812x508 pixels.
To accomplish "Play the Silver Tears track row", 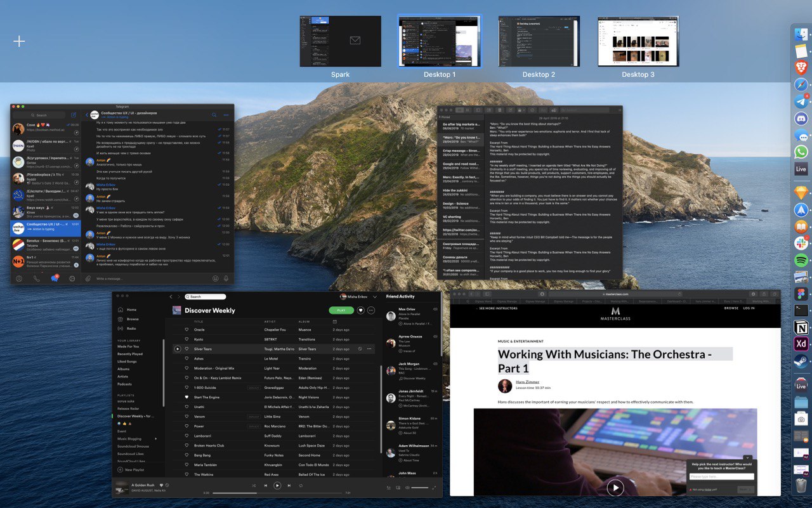I will (x=177, y=349).
